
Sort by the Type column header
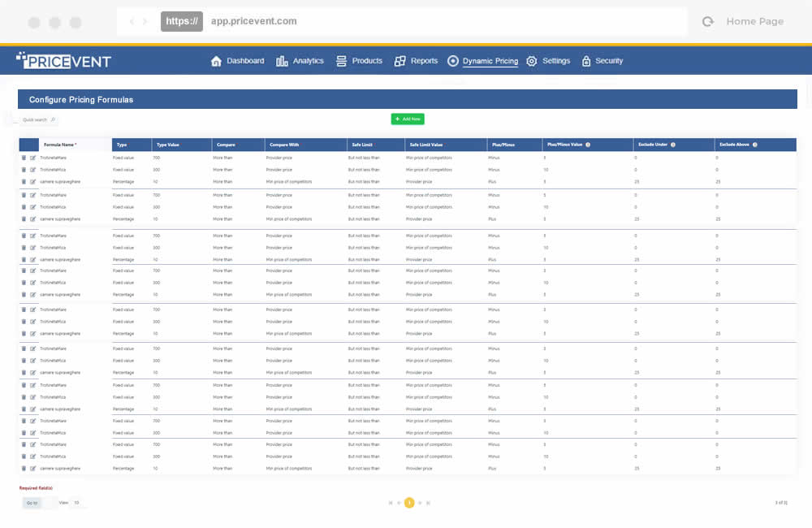[x=132, y=145]
